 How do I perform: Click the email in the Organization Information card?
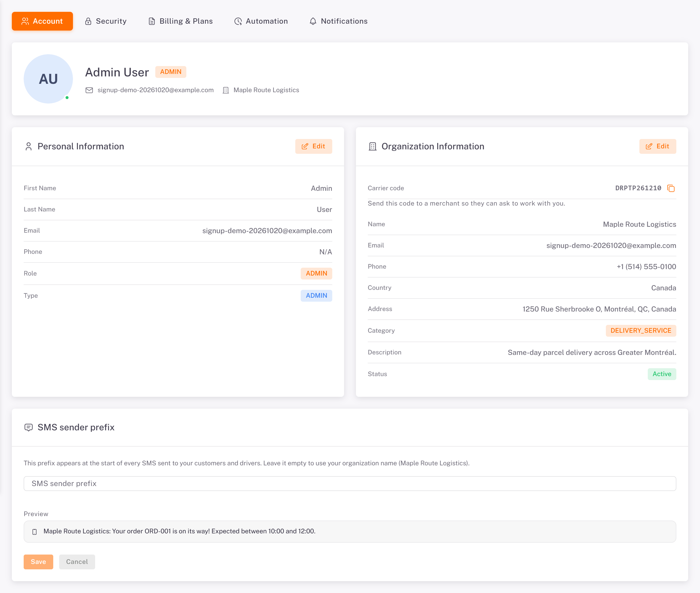click(611, 246)
